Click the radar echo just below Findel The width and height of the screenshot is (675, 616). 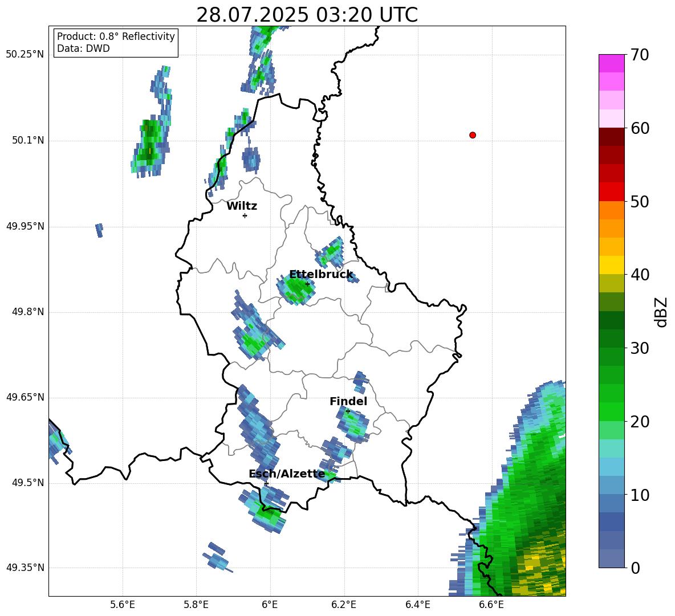pos(353,425)
